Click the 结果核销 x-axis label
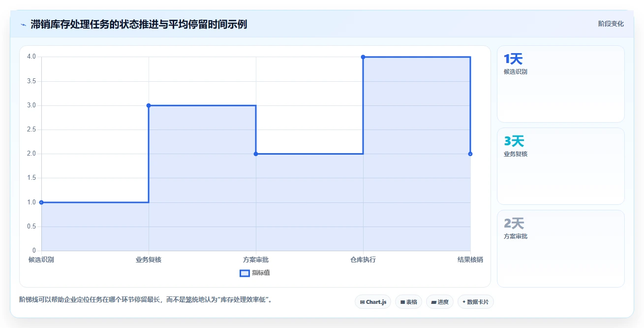 click(x=470, y=260)
